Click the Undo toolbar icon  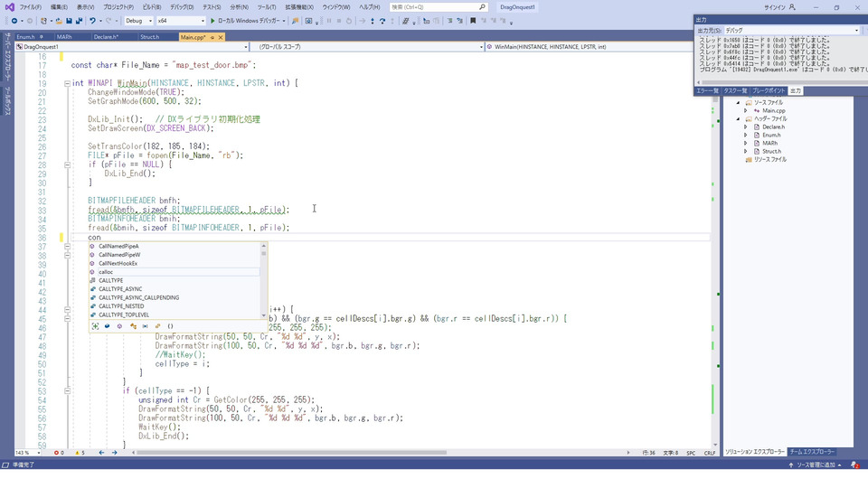[x=92, y=21]
